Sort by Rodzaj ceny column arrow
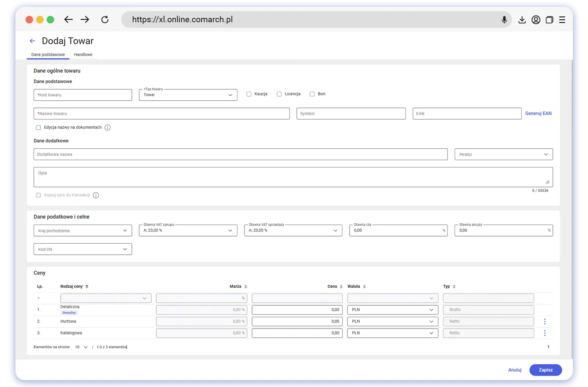 87,287
